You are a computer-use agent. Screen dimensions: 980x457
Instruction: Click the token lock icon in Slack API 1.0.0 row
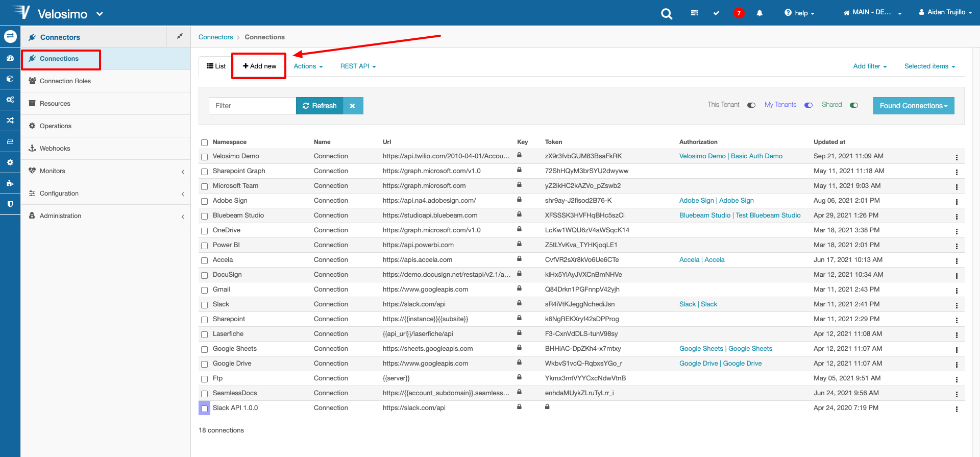pos(547,407)
